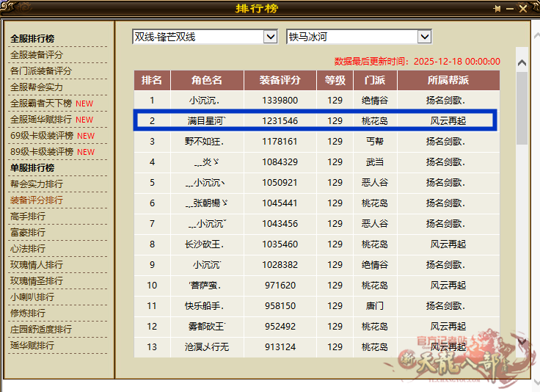Click score value 1178161
This screenshot has width=540, height=392.
click(x=280, y=142)
